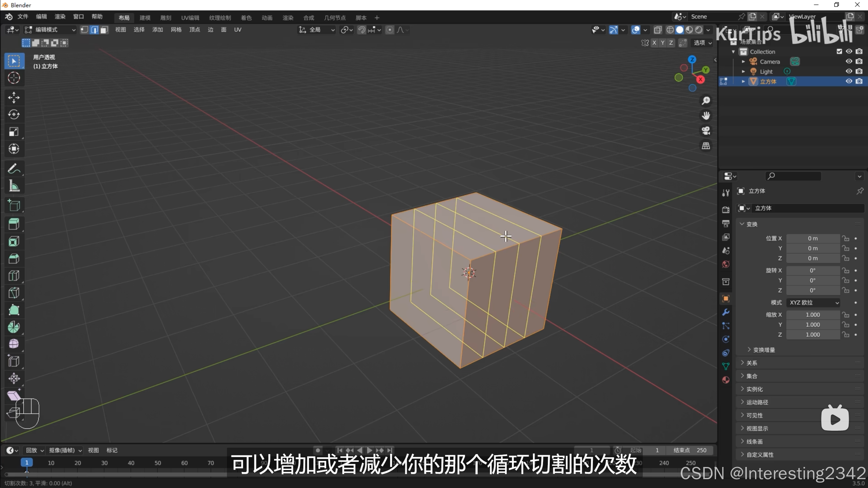This screenshot has width=868, height=488.
Task: Select the Move tool in toolbar
Action: tap(14, 98)
